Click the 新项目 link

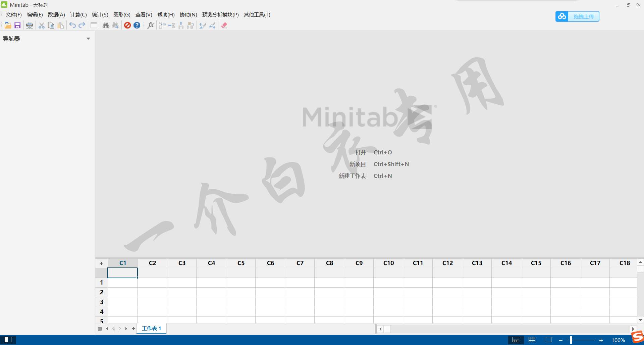pyautogui.click(x=358, y=164)
